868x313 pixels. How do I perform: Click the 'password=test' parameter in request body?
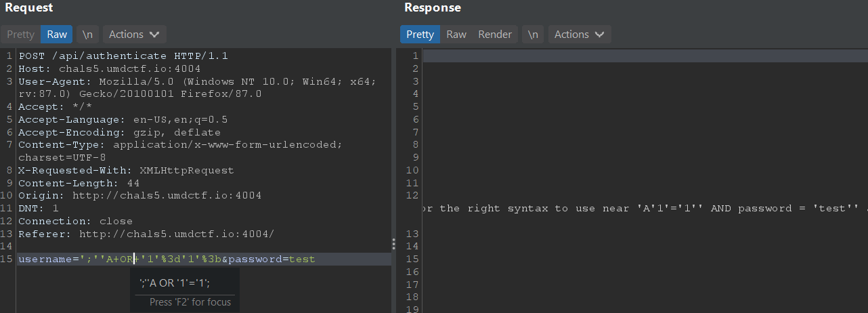click(272, 259)
